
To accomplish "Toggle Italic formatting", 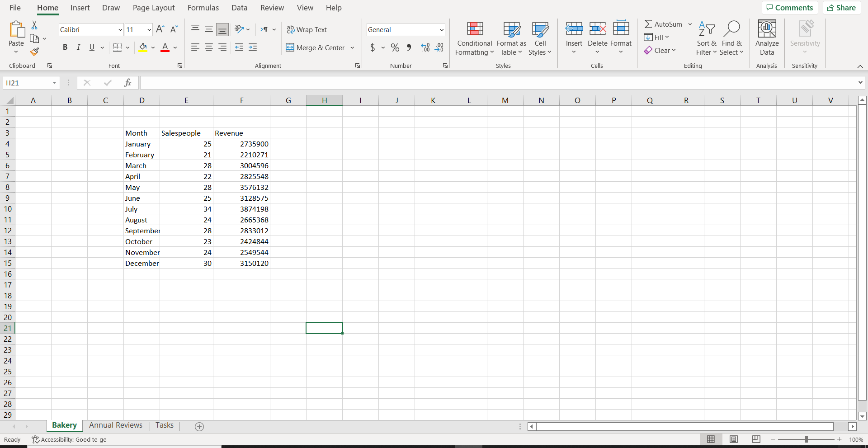I will [x=79, y=47].
